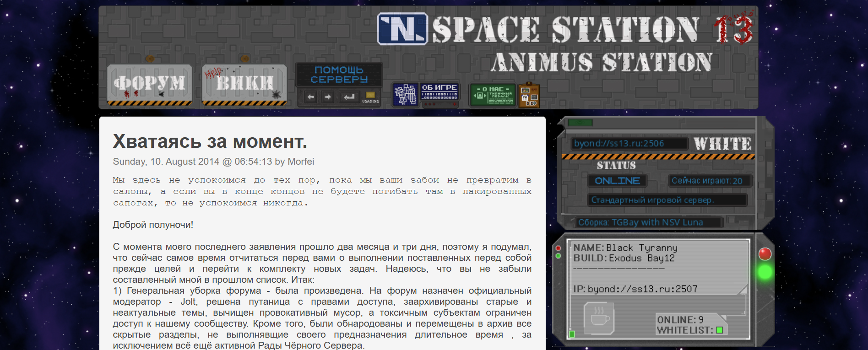Click the green light atop the White panel

(x=580, y=123)
